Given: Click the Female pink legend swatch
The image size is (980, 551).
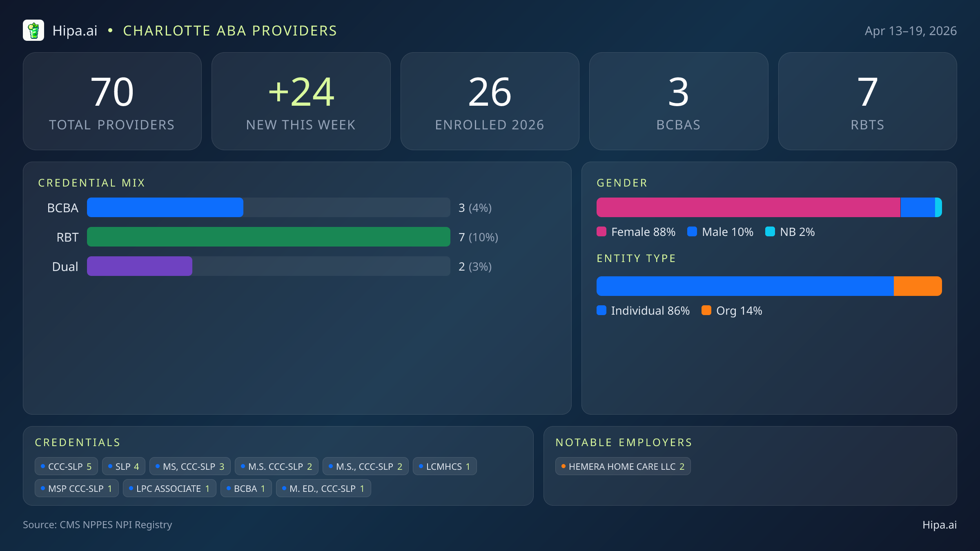Looking at the screenshot, I should (601, 232).
